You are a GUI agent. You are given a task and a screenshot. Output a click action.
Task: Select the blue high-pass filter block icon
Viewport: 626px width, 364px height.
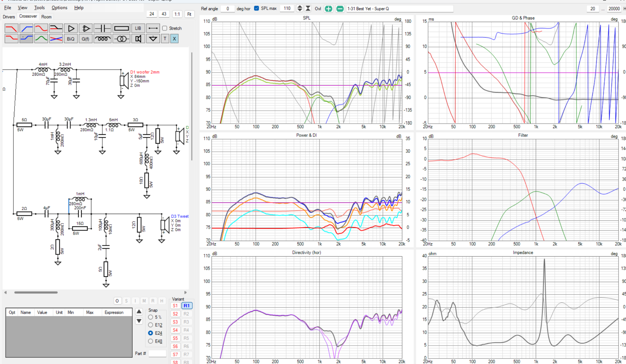tap(26, 28)
